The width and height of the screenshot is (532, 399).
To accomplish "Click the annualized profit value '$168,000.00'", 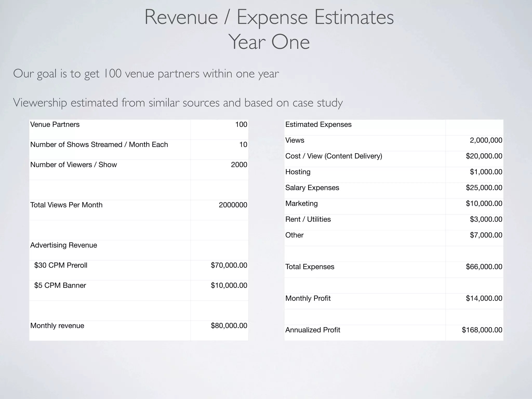I will (x=482, y=330).
